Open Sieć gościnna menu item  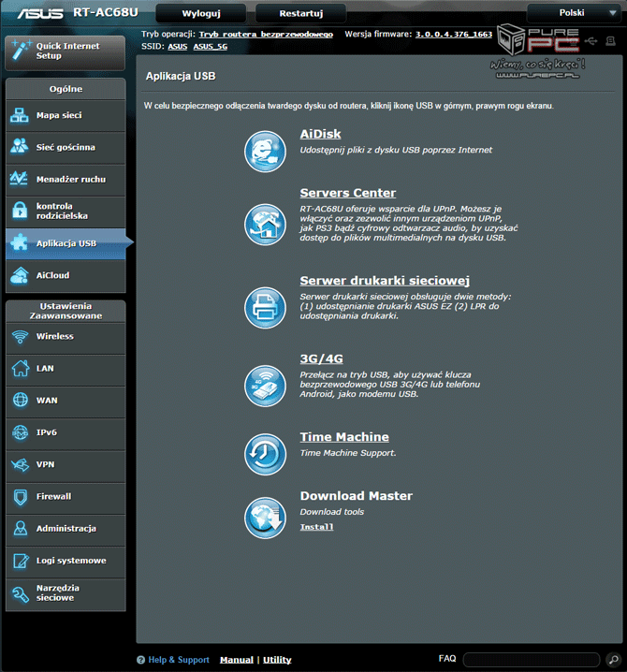(x=66, y=148)
